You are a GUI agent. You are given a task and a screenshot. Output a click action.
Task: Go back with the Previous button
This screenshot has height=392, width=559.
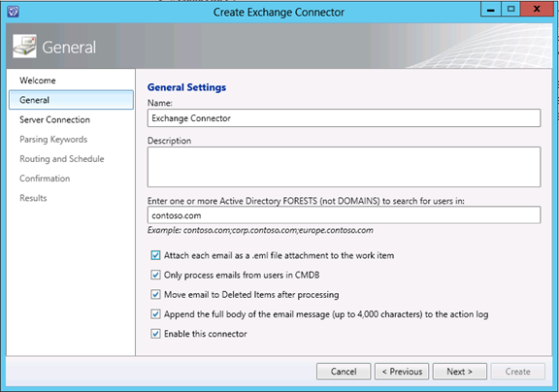402,372
